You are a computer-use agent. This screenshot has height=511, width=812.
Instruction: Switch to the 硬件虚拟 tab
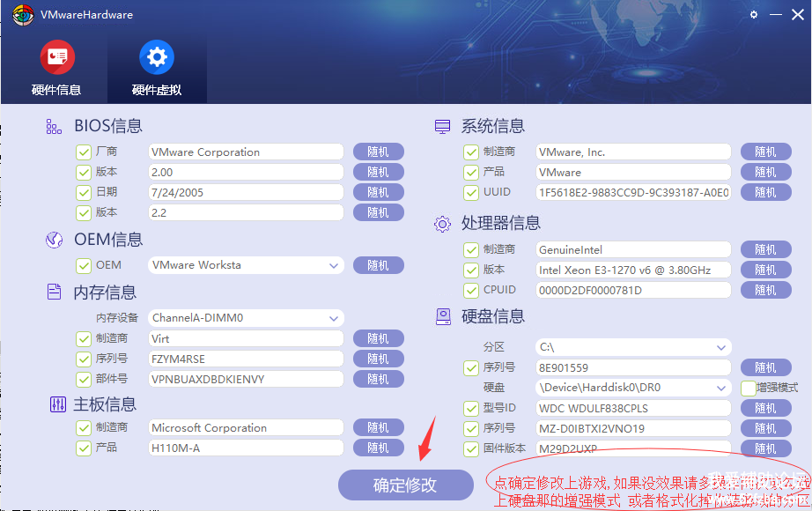click(x=156, y=69)
